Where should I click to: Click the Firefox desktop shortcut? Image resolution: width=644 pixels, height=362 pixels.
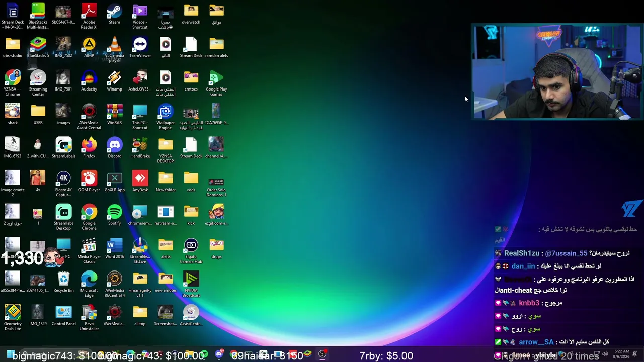pos(89,148)
